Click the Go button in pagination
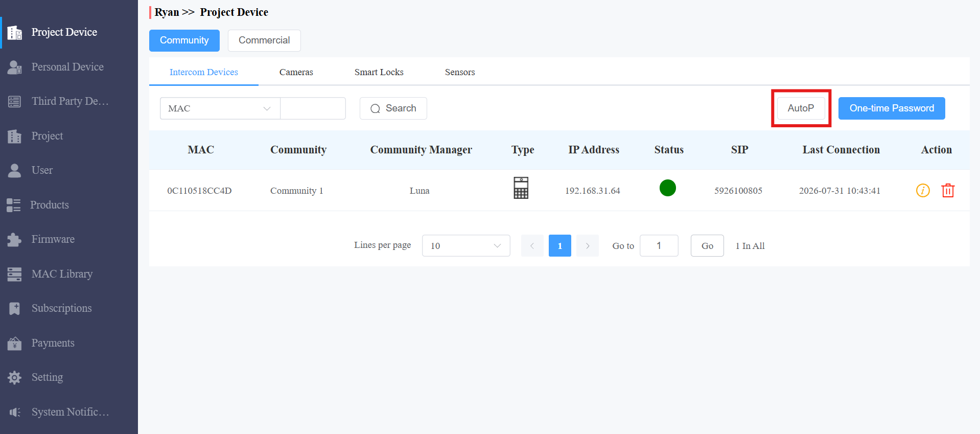Screen dimensions: 980x434 coord(707,246)
